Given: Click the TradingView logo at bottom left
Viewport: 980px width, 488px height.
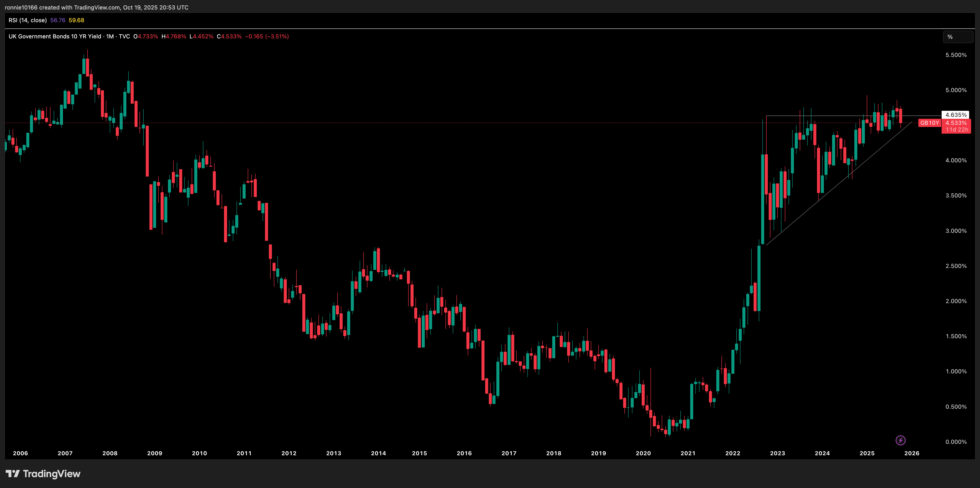Looking at the screenshot, I should [43, 474].
